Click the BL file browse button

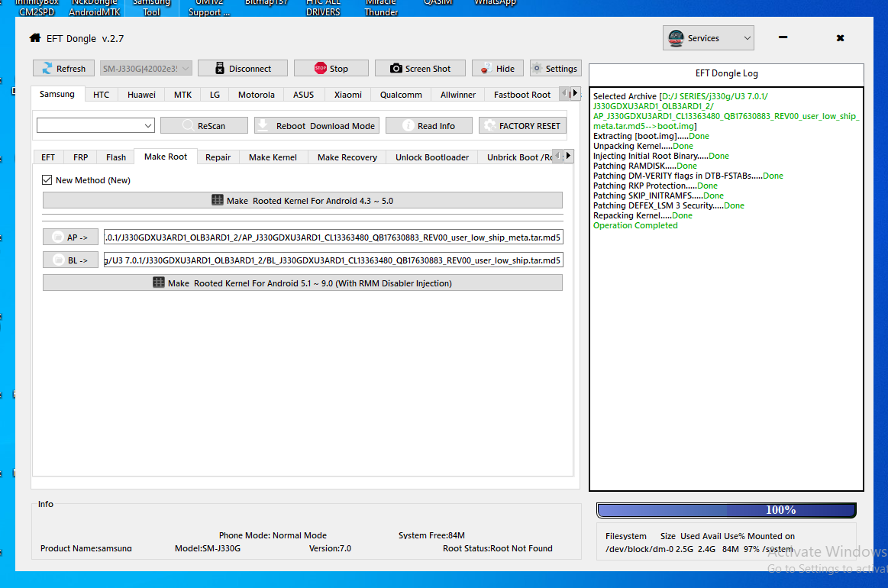tap(71, 260)
